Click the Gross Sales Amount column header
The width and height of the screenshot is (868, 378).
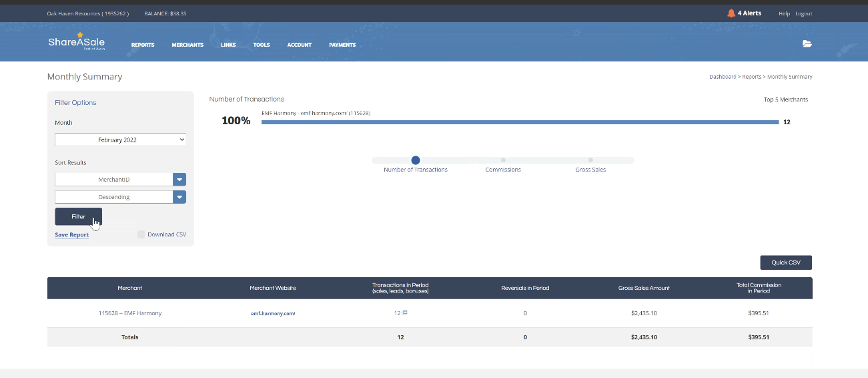(644, 288)
